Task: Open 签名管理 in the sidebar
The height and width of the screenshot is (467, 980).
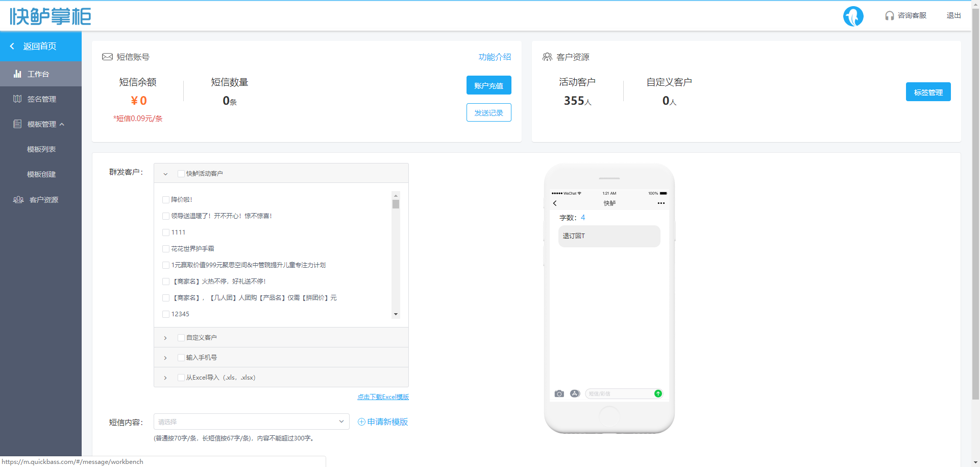Action: (x=41, y=99)
